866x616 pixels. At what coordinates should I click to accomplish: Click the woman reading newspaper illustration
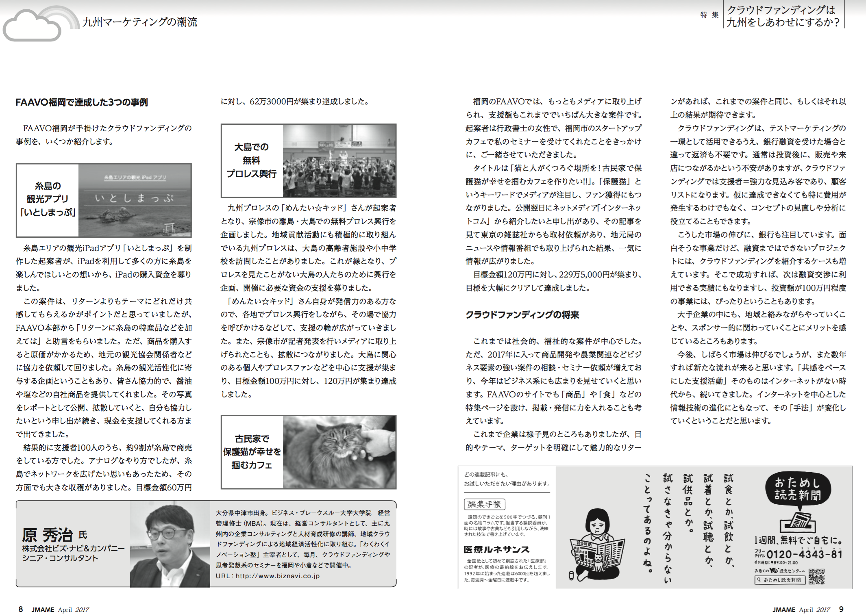[x=597, y=545]
